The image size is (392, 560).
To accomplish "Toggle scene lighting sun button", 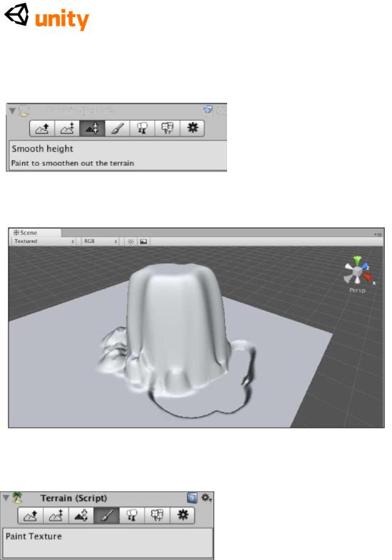I will click(131, 241).
